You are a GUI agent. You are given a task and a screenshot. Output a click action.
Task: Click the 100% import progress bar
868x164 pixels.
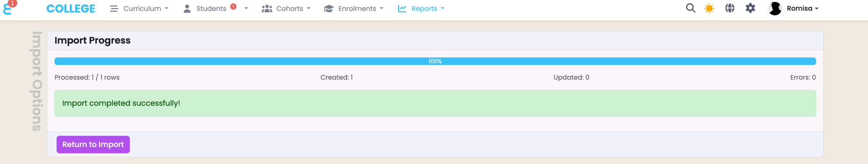coord(435,61)
